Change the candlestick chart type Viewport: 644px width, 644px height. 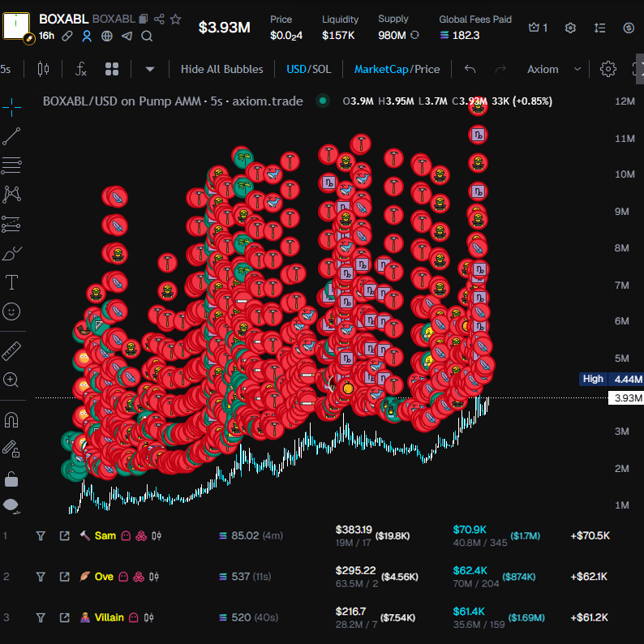(x=44, y=69)
